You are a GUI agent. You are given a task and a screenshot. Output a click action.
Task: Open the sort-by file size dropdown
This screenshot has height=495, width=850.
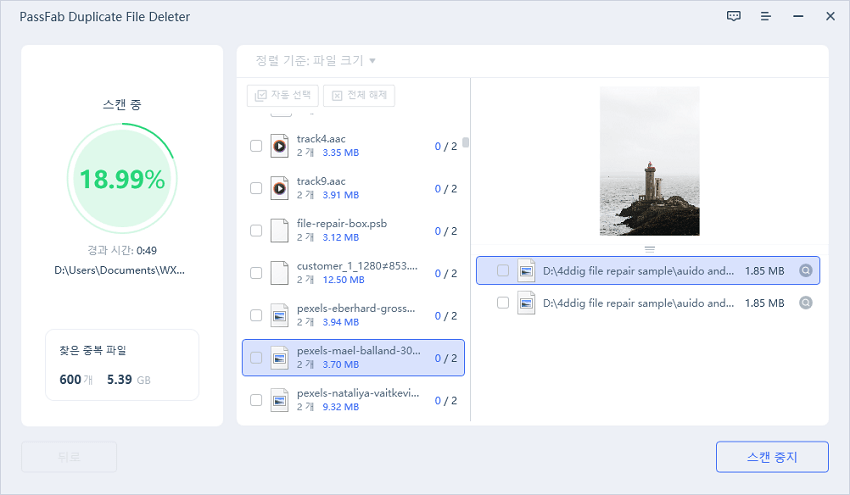click(315, 60)
